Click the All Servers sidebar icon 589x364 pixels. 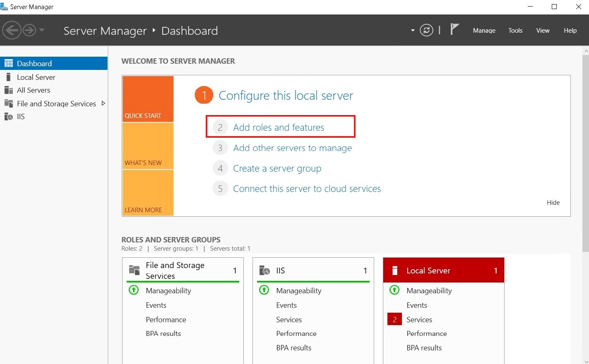click(9, 90)
